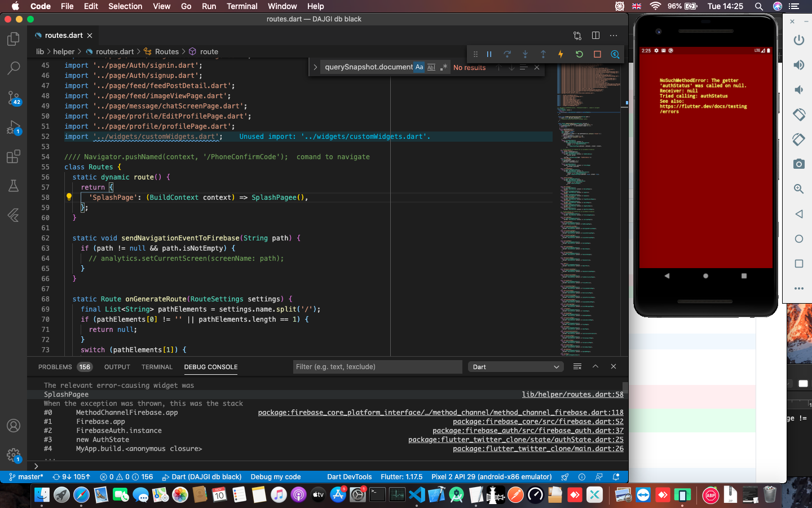Screen dimensions: 812x508
Task: Toggle whole word matching in search
Action: (x=431, y=67)
